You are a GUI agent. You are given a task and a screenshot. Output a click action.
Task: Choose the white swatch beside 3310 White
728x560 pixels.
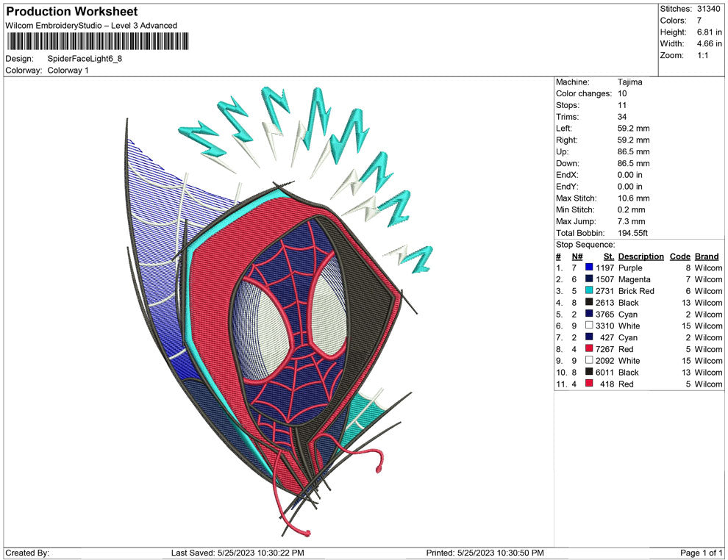pyautogui.click(x=589, y=326)
